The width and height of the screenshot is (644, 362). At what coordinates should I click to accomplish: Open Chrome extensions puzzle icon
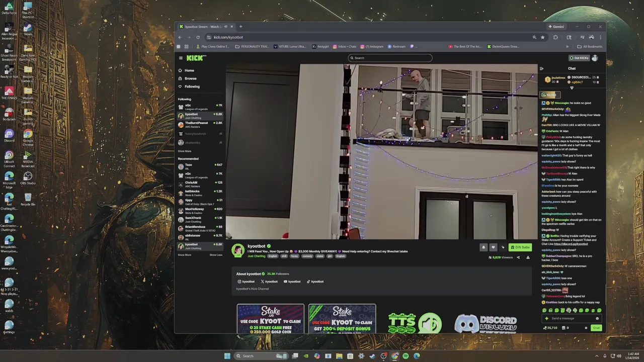555,37
